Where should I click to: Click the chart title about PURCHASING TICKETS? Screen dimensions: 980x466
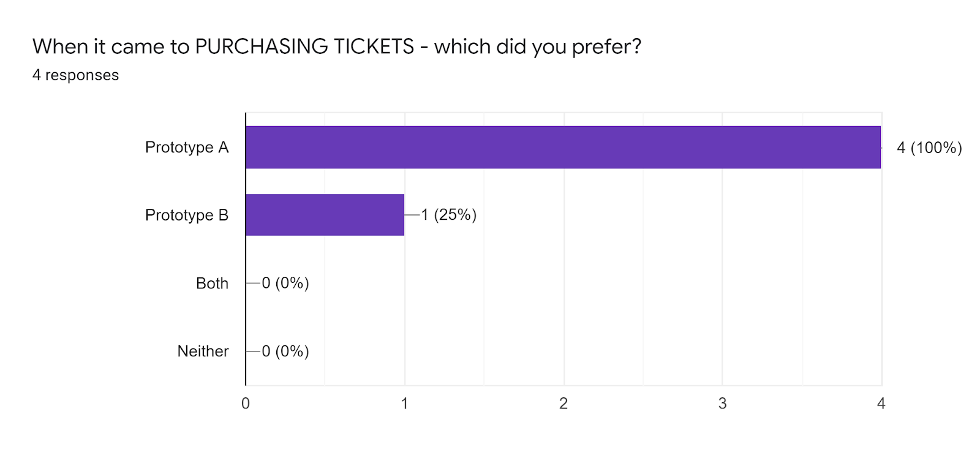[x=337, y=47]
